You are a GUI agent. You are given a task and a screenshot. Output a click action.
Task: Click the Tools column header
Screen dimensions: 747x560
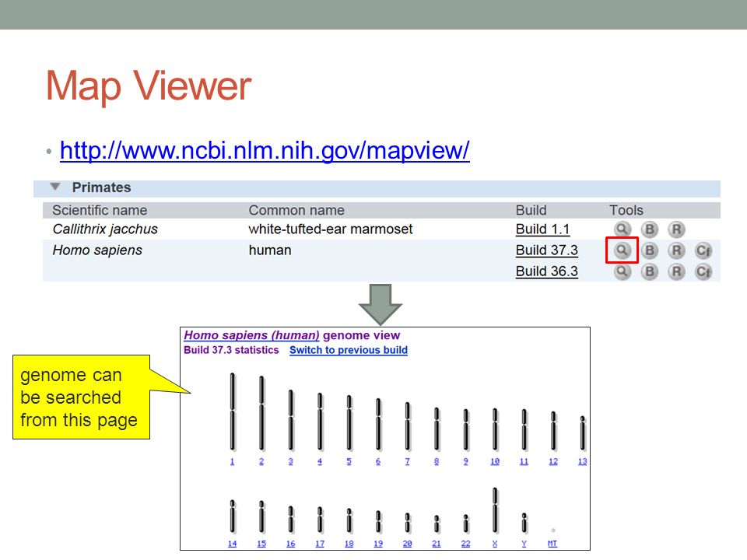pyautogui.click(x=626, y=210)
